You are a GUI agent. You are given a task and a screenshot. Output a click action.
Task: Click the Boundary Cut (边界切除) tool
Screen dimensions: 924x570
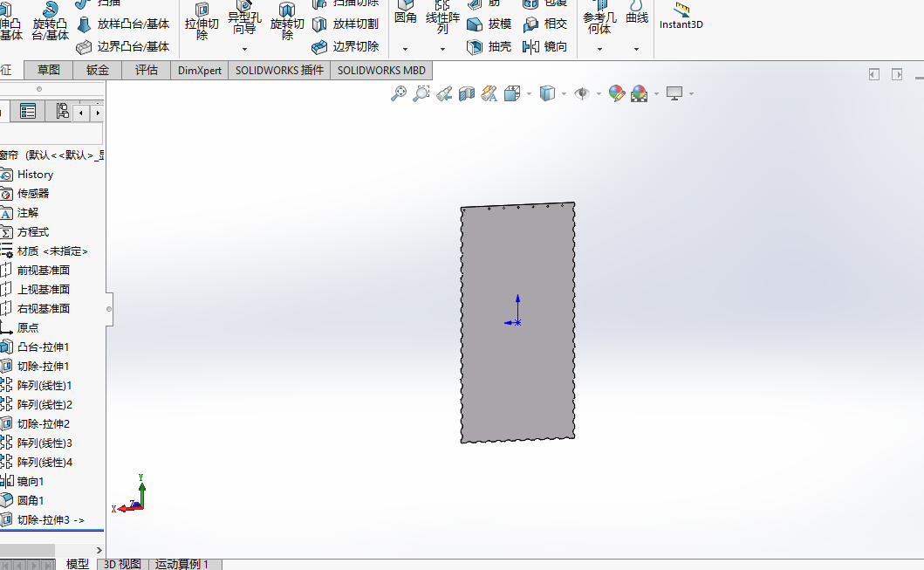(x=346, y=46)
